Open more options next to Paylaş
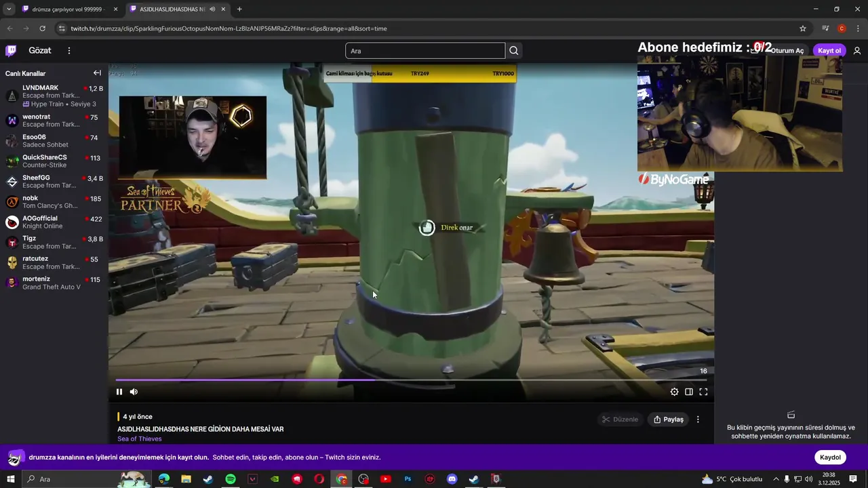 click(x=698, y=420)
